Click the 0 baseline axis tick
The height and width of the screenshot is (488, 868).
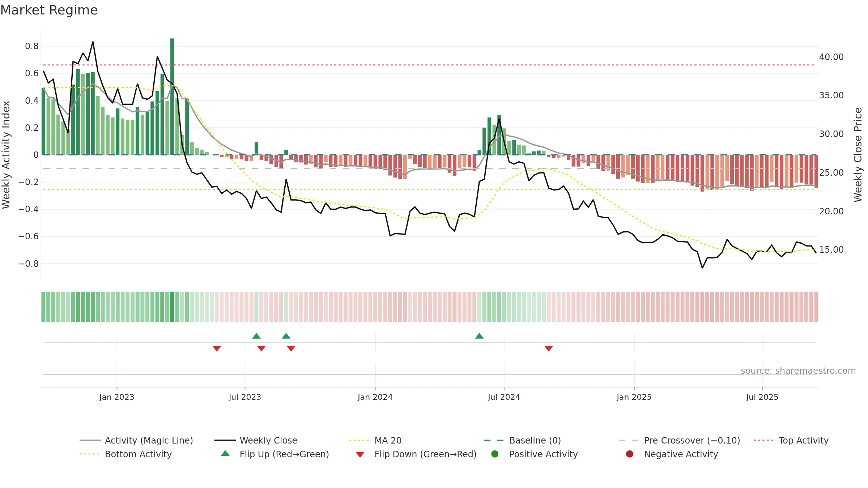click(x=36, y=155)
